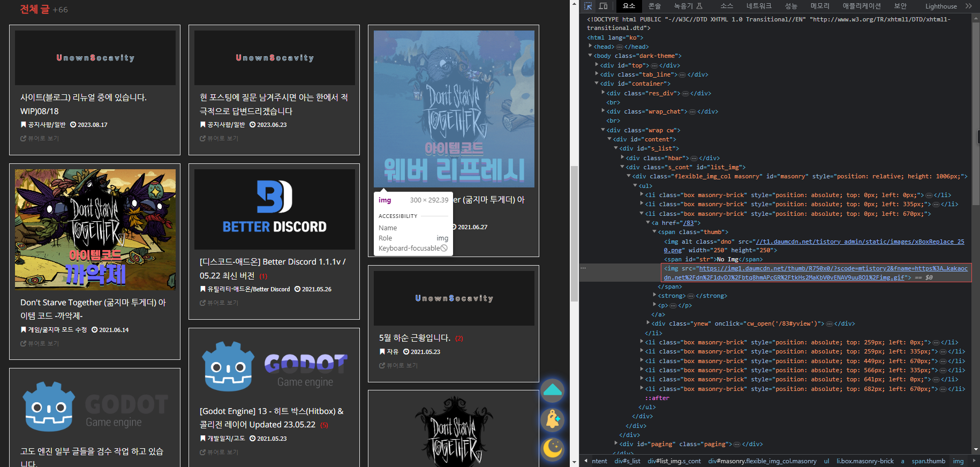Toggle dark mode with the moon button
This screenshot has width=980, height=467.
click(553, 449)
